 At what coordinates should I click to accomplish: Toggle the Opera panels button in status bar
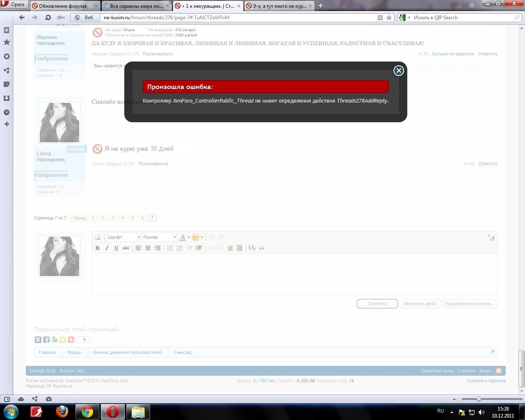point(7,399)
